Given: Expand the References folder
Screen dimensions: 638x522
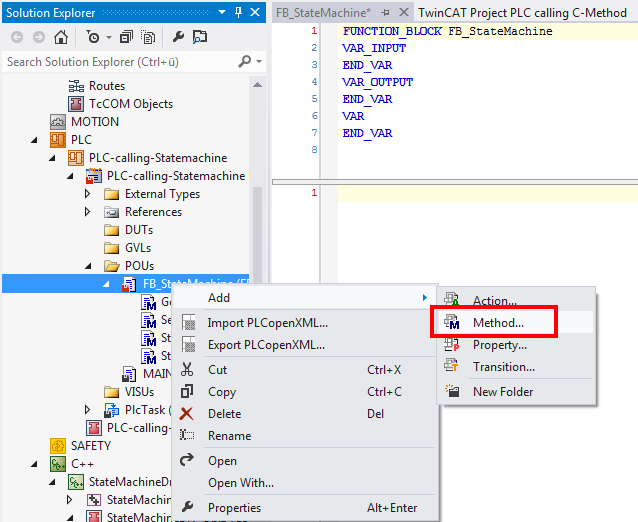Looking at the screenshot, I should click(x=87, y=212).
